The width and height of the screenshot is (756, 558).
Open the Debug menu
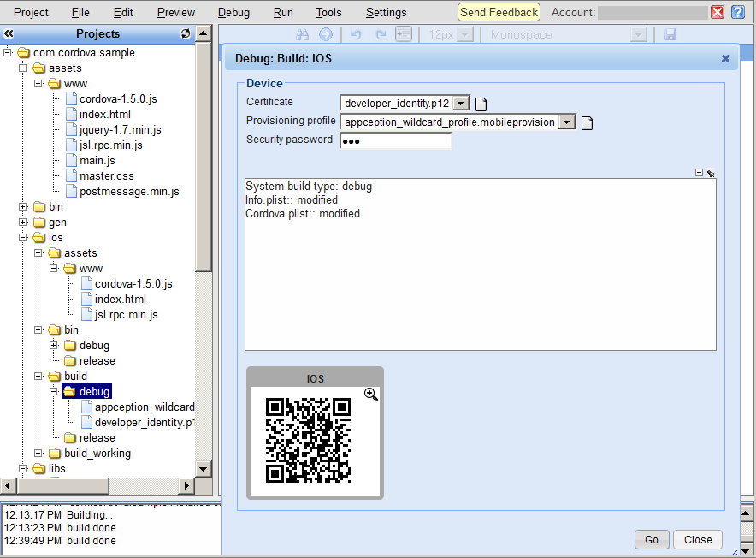click(x=233, y=13)
